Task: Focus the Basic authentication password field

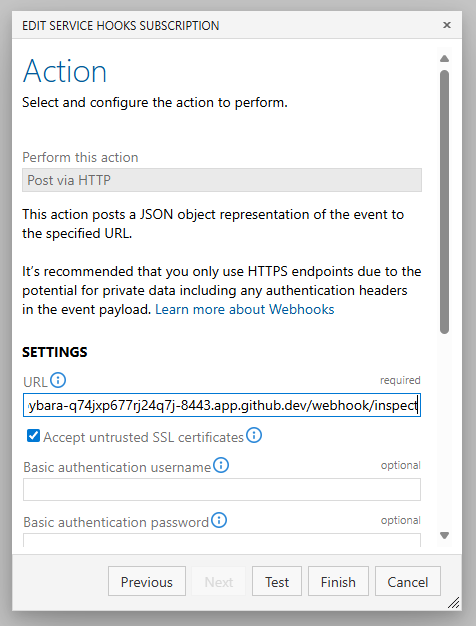Action: 222,540
